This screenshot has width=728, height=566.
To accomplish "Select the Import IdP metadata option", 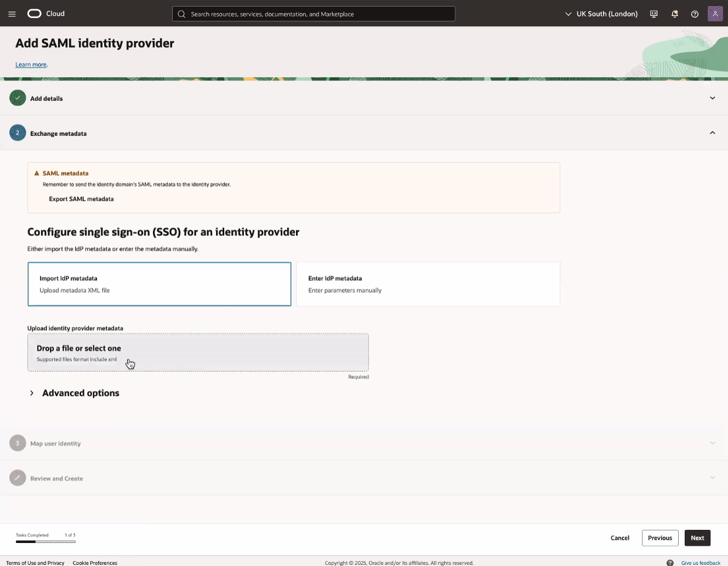I will pos(159,284).
